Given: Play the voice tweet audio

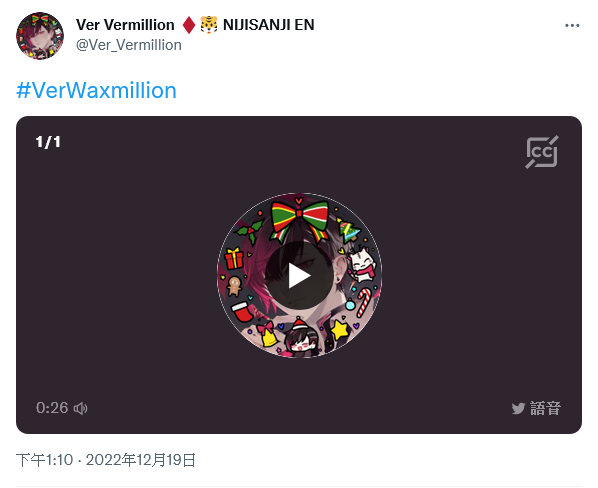Looking at the screenshot, I should coord(299,275).
